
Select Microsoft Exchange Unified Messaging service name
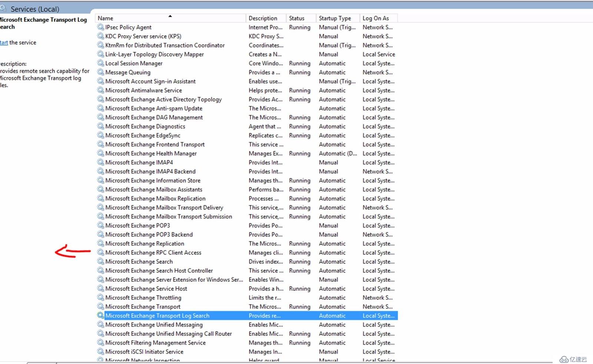[154, 324]
